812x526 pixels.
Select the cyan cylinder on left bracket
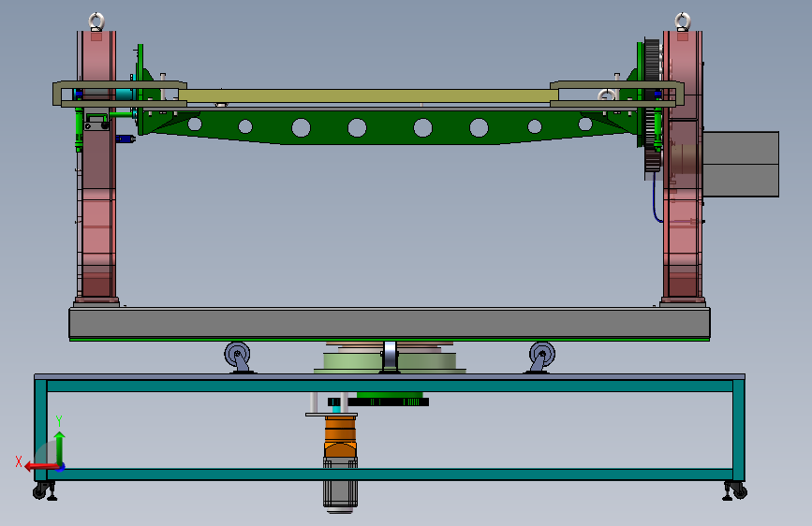(125, 95)
